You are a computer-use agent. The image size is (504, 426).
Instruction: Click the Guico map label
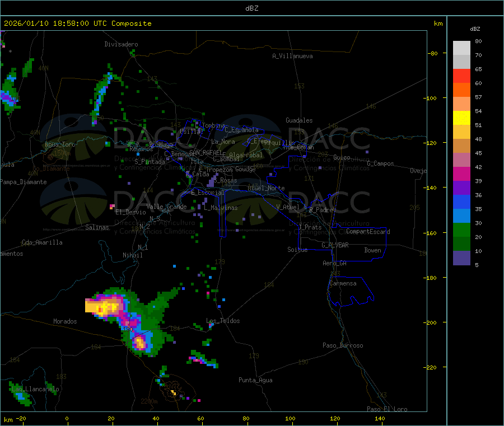(342, 157)
